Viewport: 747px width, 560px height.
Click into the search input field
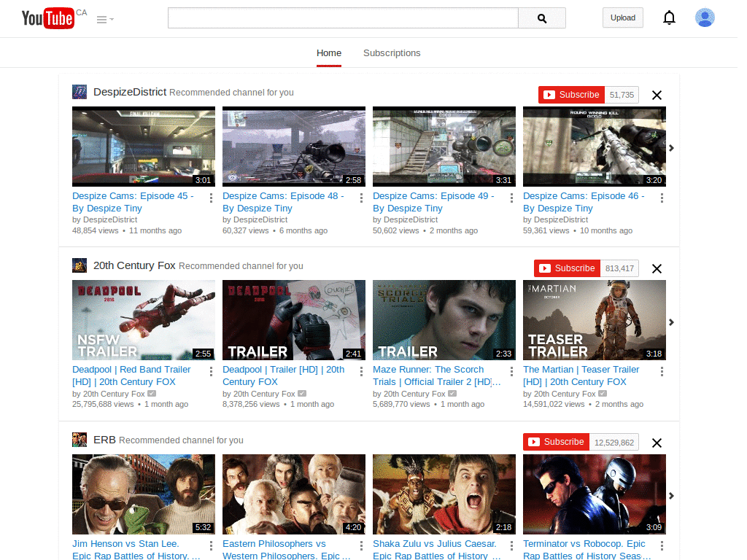(343, 18)
